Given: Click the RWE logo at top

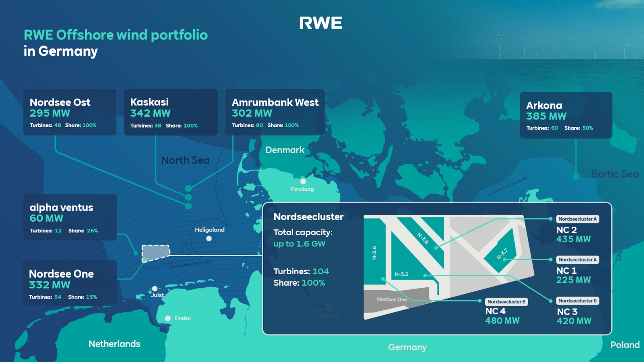Looking at the screenshot, I should 321,23.
